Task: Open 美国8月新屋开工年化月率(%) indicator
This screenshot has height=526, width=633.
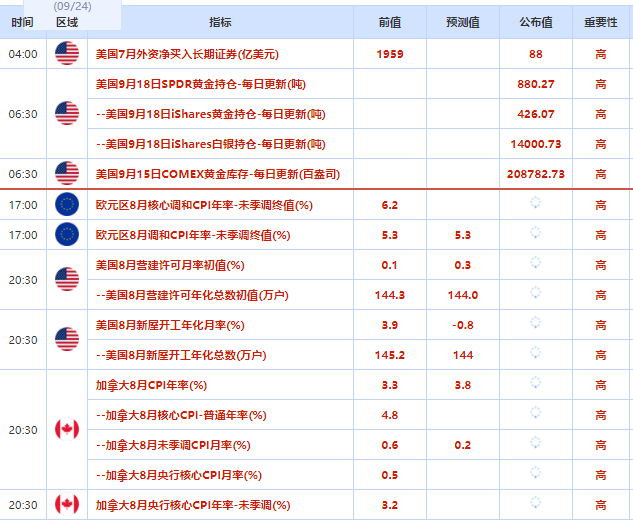Action: coord(170,325)
